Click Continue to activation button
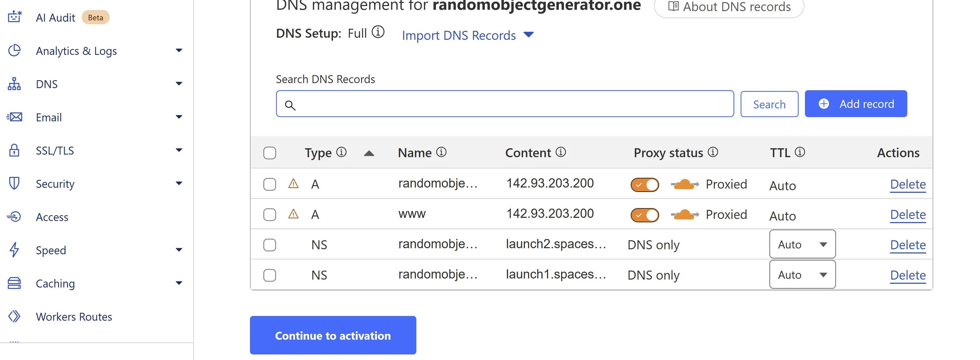This screenshot has height=360, width=980. tap(333, 335)
